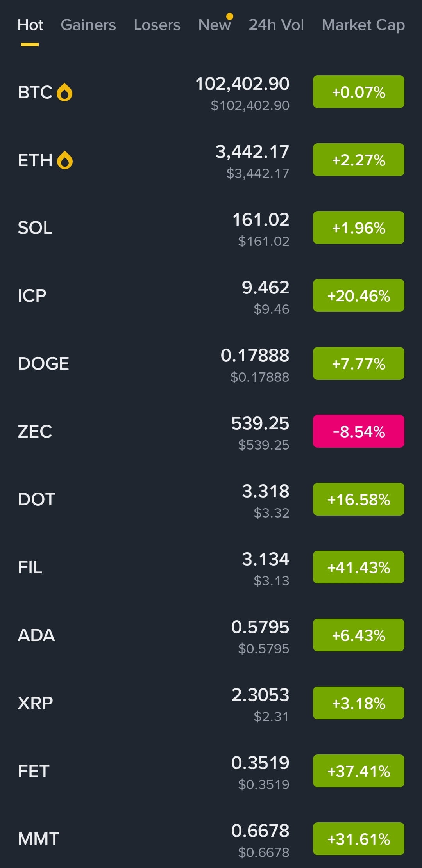This screenshot has height=868, width=422.
Task: Open the DOGE listing
Action: point(211,364)
